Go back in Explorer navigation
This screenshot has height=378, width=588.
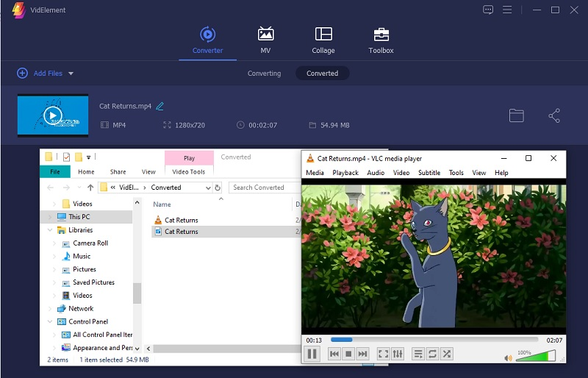coord(50,188)
